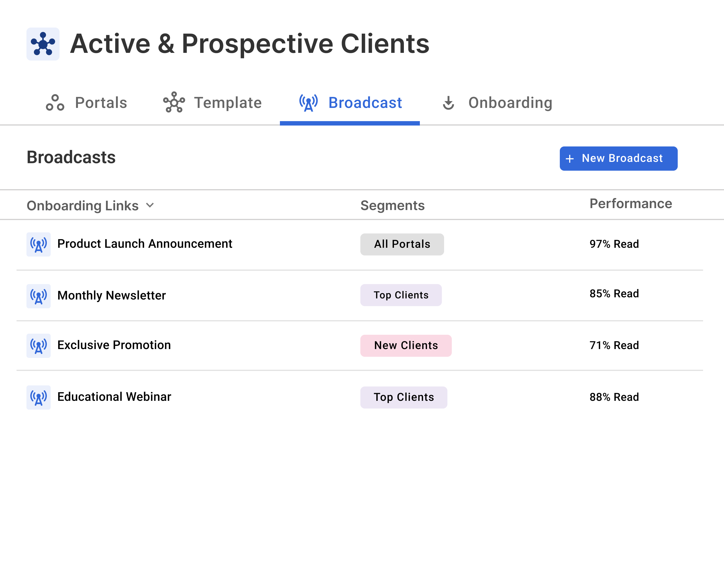Open the Educational Webinar broadcast row
Image resolution: width=724 pixels, height=588 pixels.
pos(114,397)
